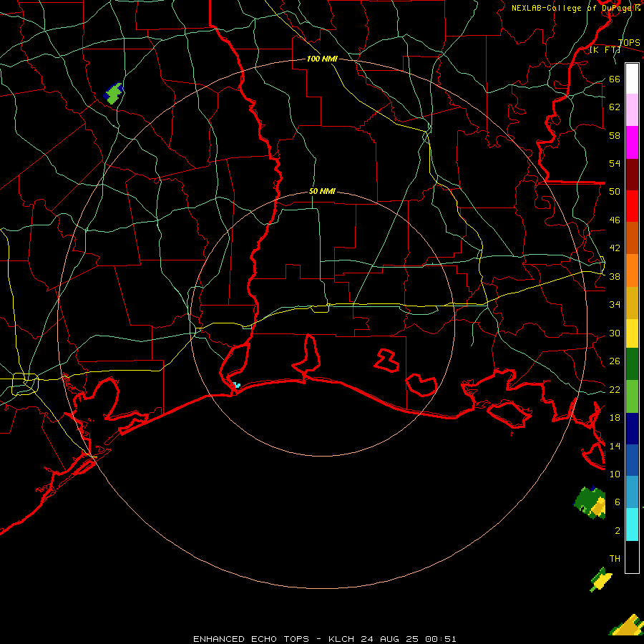Click the dark green legend swatch
Image resolution: width=644 pixels, height=644 pixels.
[632, 364]
